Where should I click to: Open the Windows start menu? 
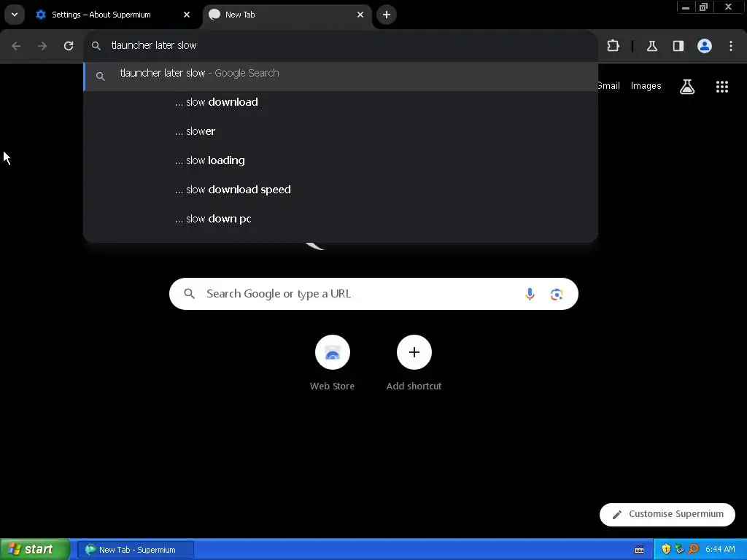pos(35,550)
